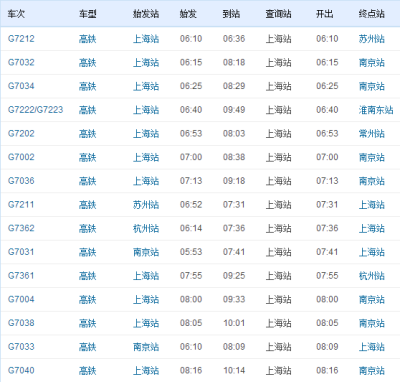Open train G7361 link
The height and width of the screenshot is (382, 400).
[21, 276]
